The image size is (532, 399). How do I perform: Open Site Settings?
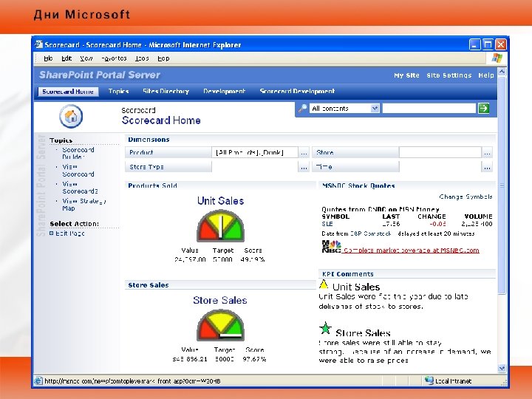[449, 75]
